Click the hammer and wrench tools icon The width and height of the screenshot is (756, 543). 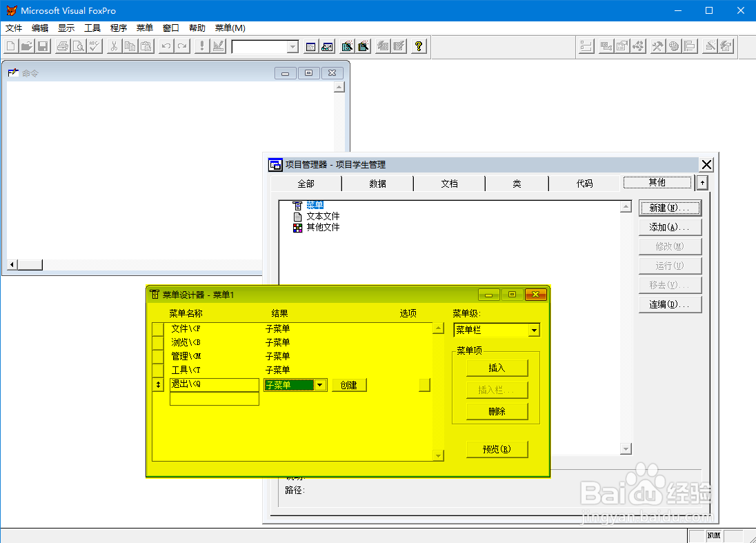(657, 46)
